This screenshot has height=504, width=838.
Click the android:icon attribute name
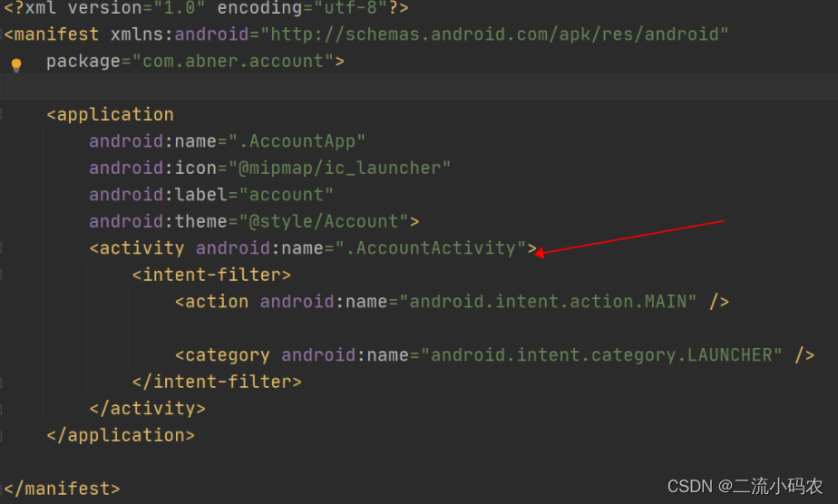(153, 169)
